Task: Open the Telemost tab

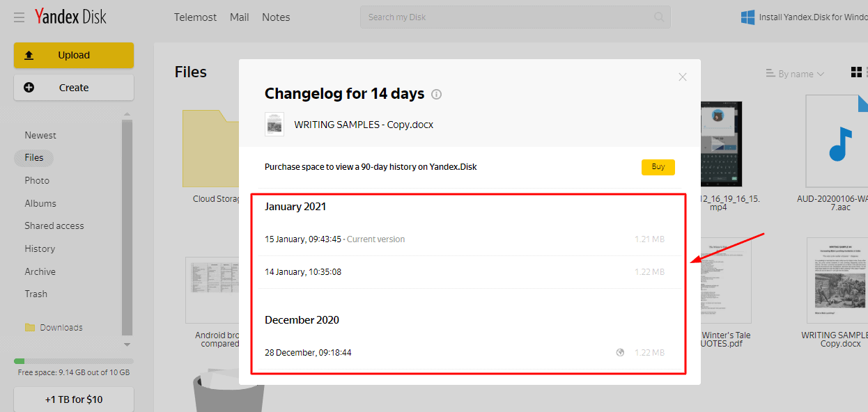Action: (x=195, y=17)
